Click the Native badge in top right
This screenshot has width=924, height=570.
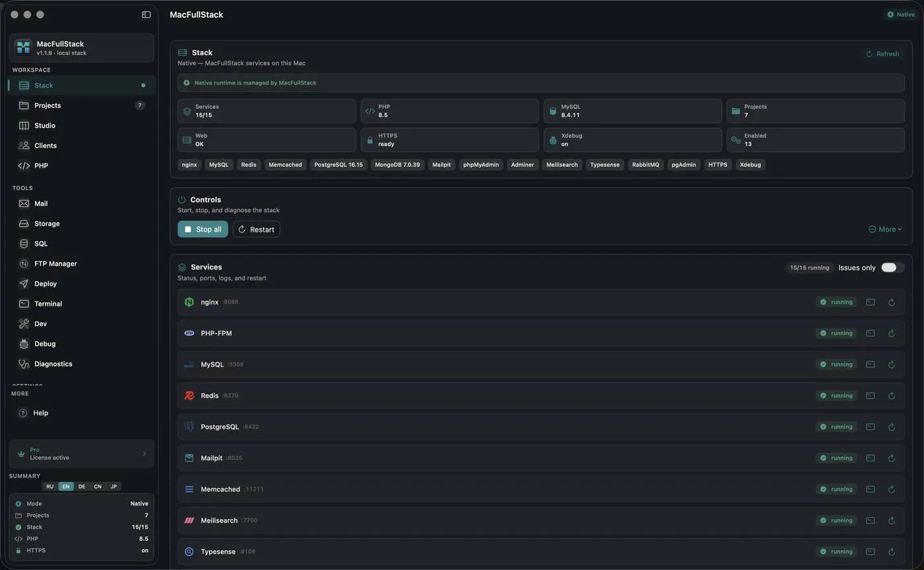point(901,15)
